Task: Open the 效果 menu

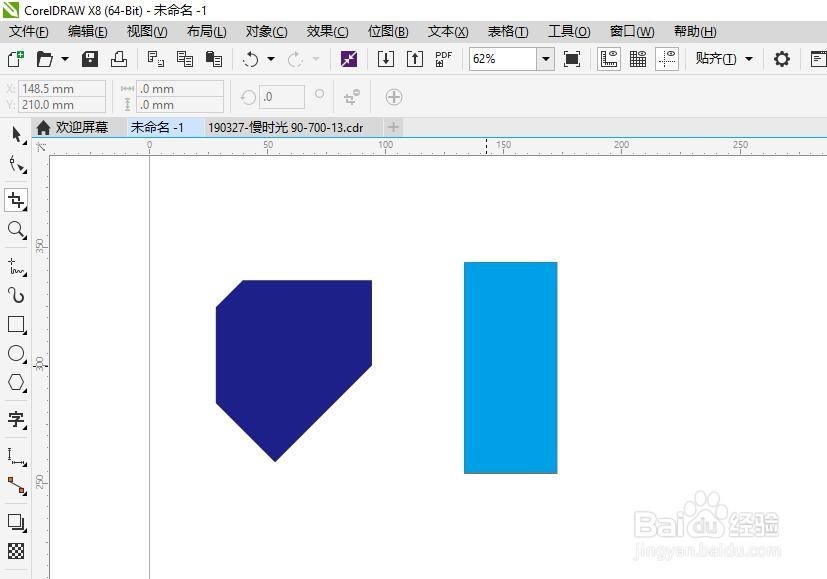Action: click(327, 32)
